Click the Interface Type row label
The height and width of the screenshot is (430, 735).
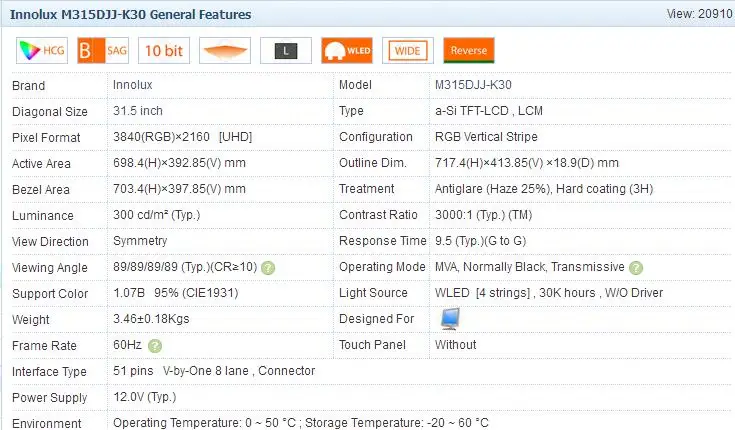click(49, 372)
